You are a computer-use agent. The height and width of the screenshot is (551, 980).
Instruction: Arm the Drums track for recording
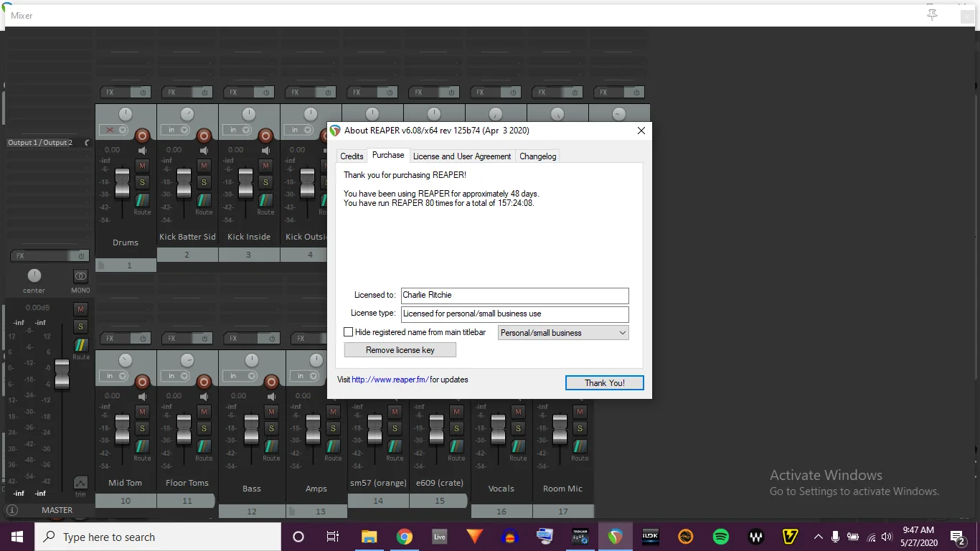142,135
